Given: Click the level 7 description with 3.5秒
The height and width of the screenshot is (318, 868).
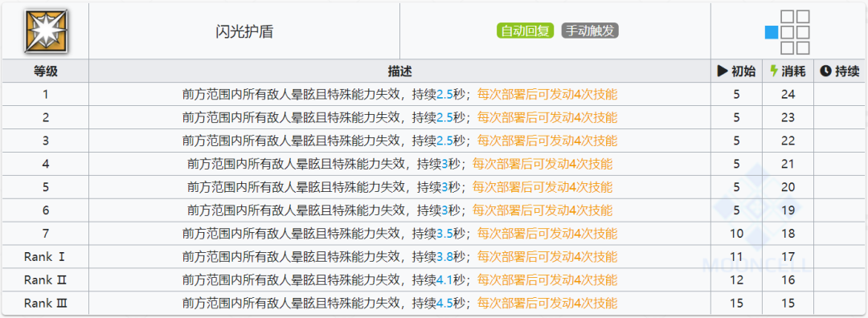Looking at the screenshot, I should [x=399, y=234].
